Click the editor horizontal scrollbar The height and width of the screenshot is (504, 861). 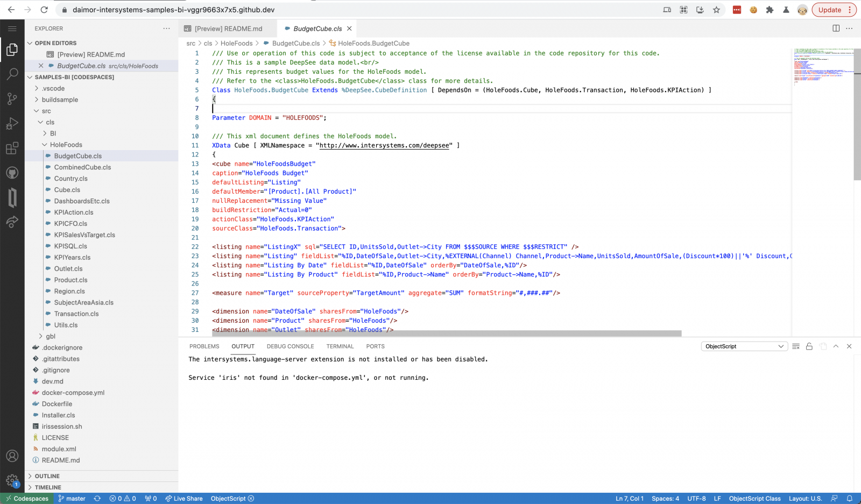447,333
